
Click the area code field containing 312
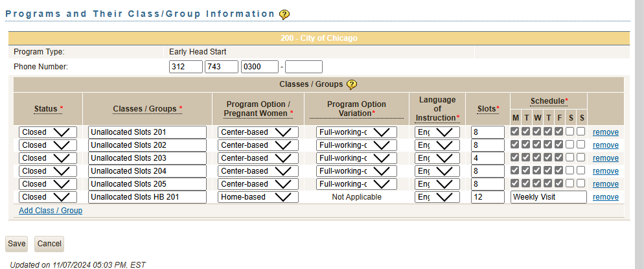186,67
